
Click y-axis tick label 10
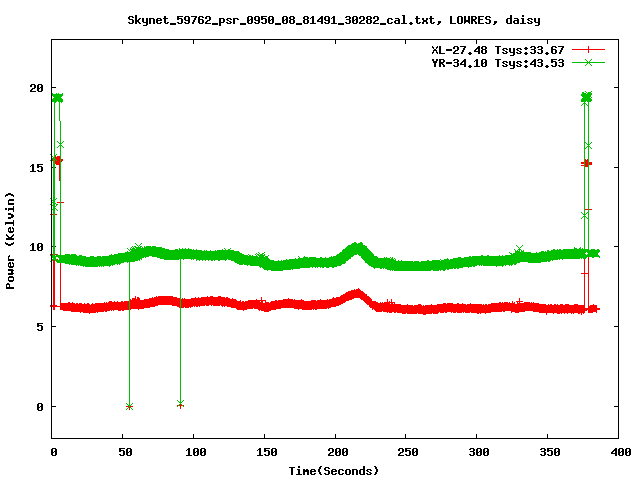click(x=36, y=247)
